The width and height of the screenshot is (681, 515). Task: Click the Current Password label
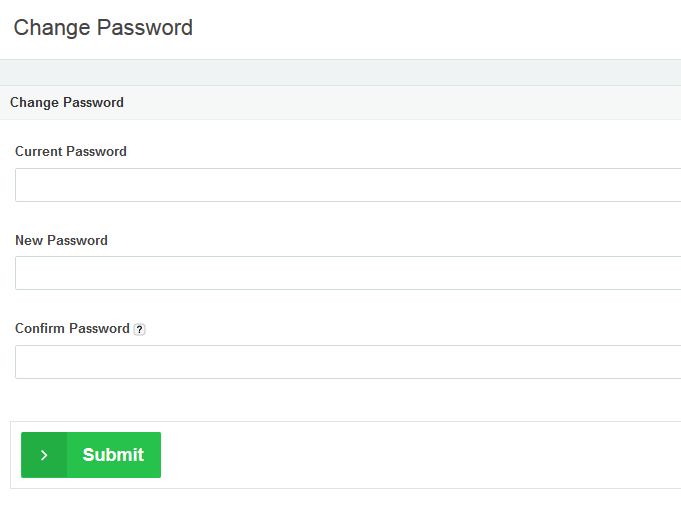click(x=71, y=152)
